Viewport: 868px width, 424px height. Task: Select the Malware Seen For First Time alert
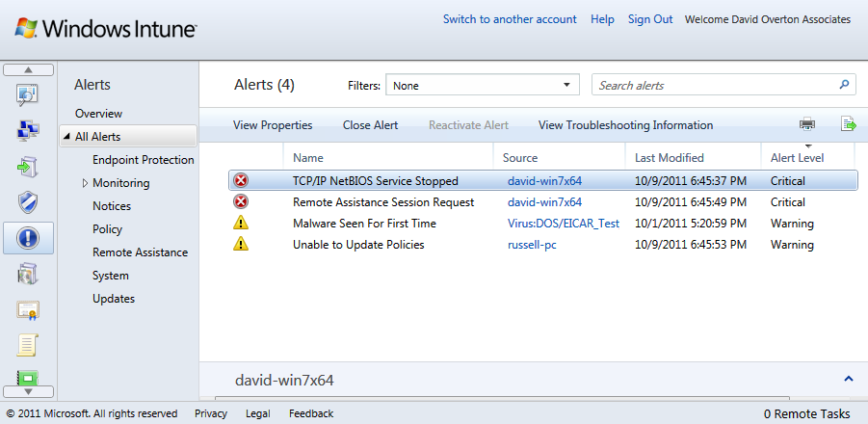tap(543, 223)
